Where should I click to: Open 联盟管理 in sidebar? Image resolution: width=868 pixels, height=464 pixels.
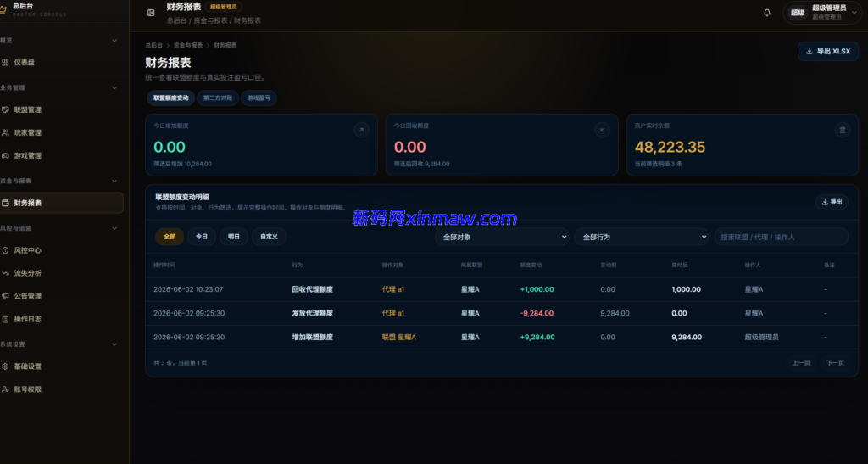click(x=28, y=109)
